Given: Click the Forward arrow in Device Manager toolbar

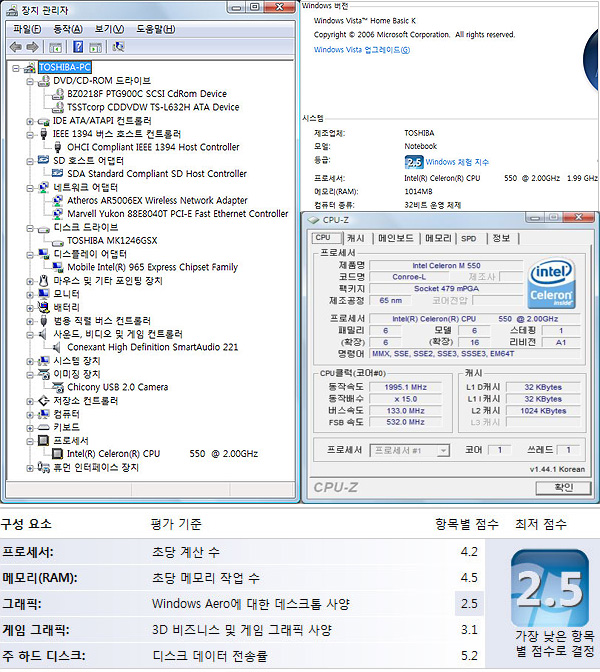Looking at the screenshot, I should pos(33,47).
